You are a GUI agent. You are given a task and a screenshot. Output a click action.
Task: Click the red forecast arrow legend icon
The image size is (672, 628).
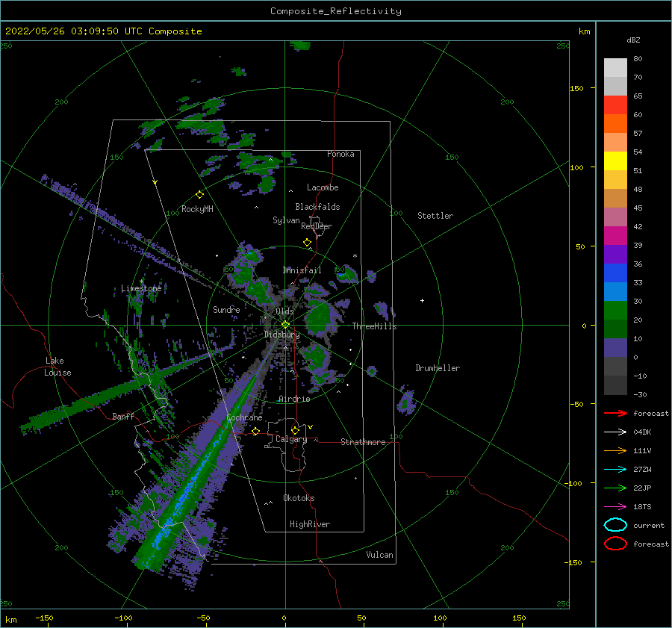(615, 413)
